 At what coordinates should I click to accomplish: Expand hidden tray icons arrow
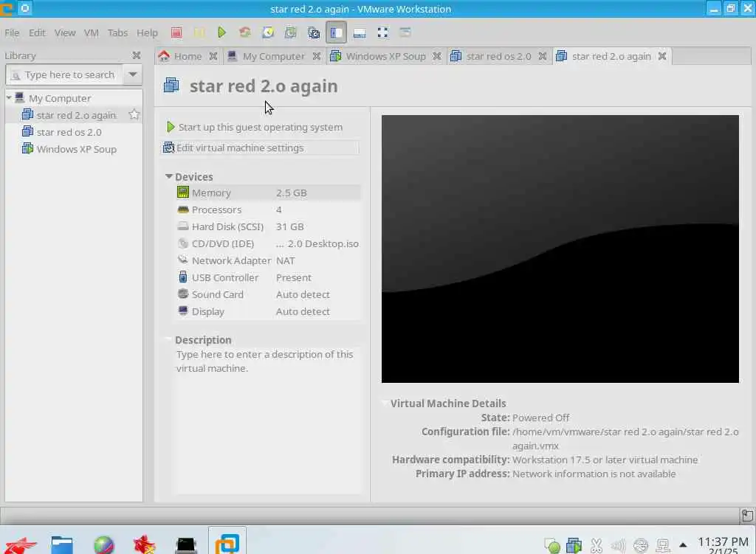tap(683, 545)
